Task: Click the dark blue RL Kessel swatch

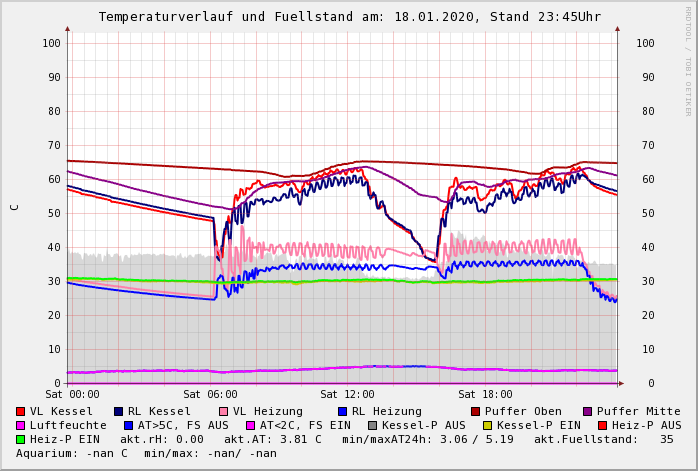Action: (118, 411)
